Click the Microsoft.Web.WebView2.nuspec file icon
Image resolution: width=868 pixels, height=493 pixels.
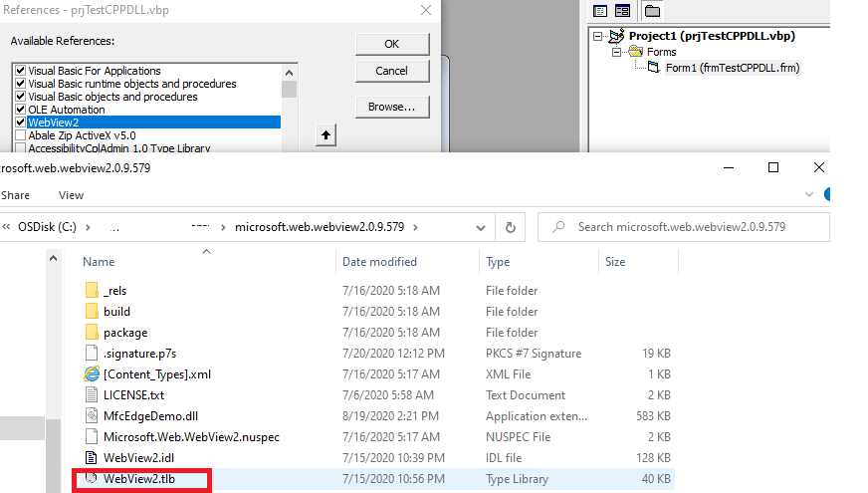92,436
